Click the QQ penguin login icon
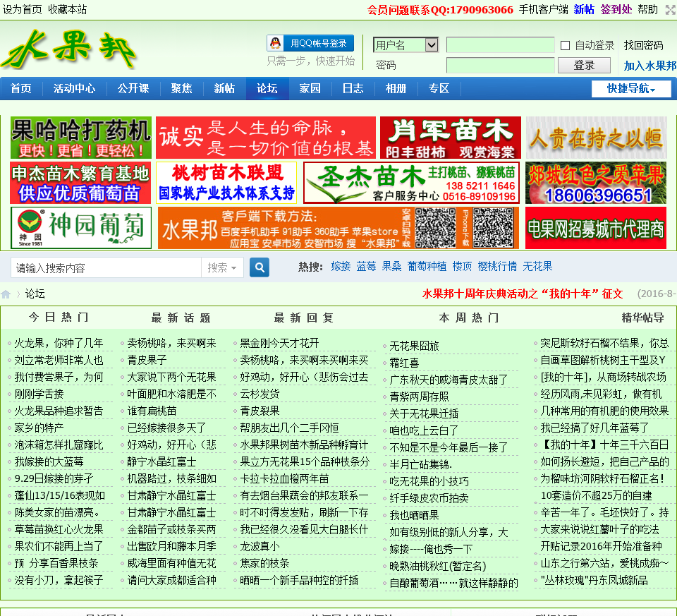 click(x=276, y=43)
